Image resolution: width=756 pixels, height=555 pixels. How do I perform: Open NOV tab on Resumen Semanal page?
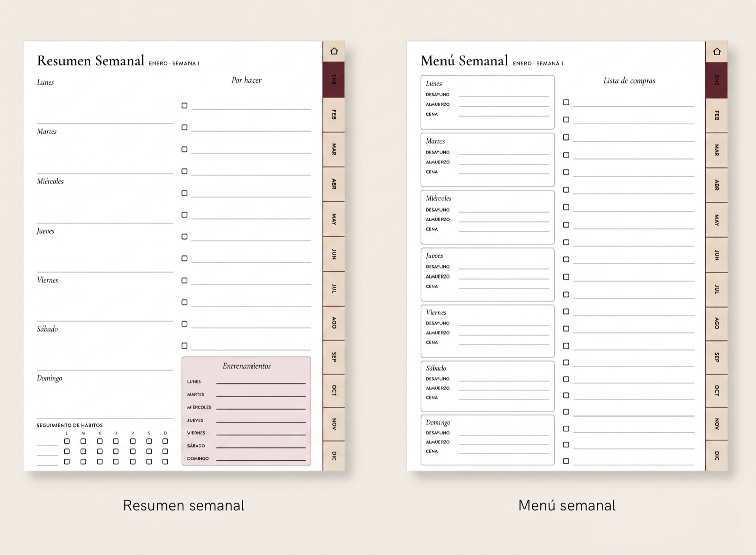pyautogui.click(x=334, y=424)
